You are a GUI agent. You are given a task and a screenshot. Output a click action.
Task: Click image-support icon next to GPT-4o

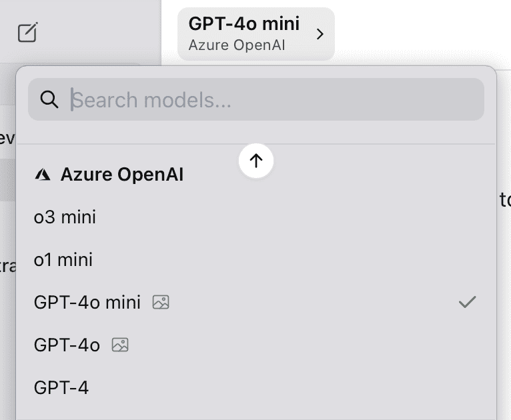pyautogui.click(x=120, y=345)
